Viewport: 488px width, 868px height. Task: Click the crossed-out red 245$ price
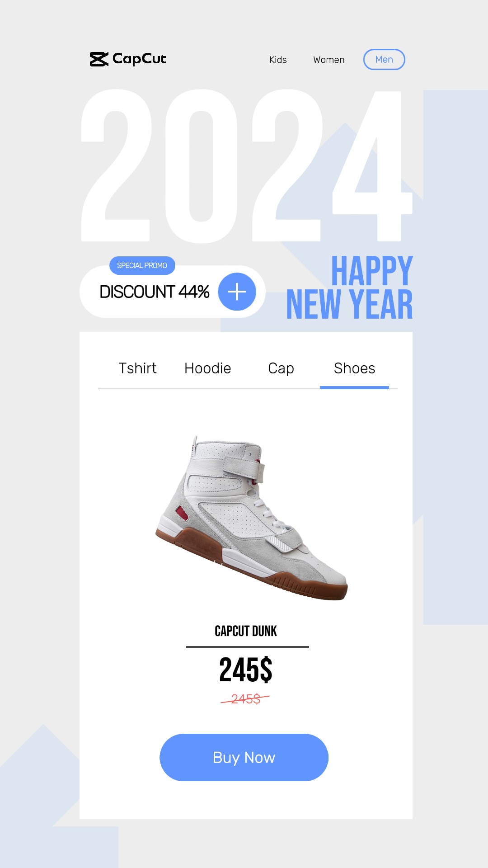click(x=245, y=699)
